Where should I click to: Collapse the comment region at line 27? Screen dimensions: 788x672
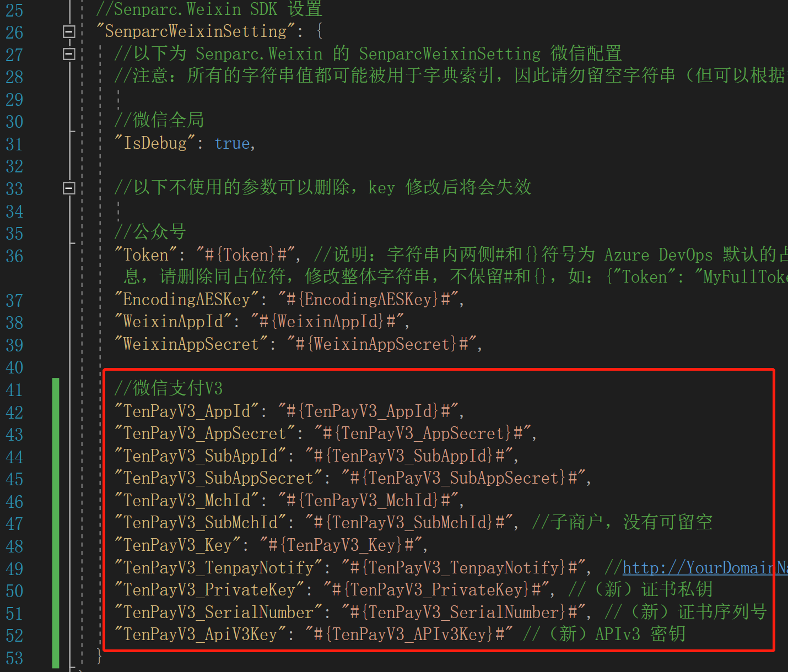click(x=69, y=54)
